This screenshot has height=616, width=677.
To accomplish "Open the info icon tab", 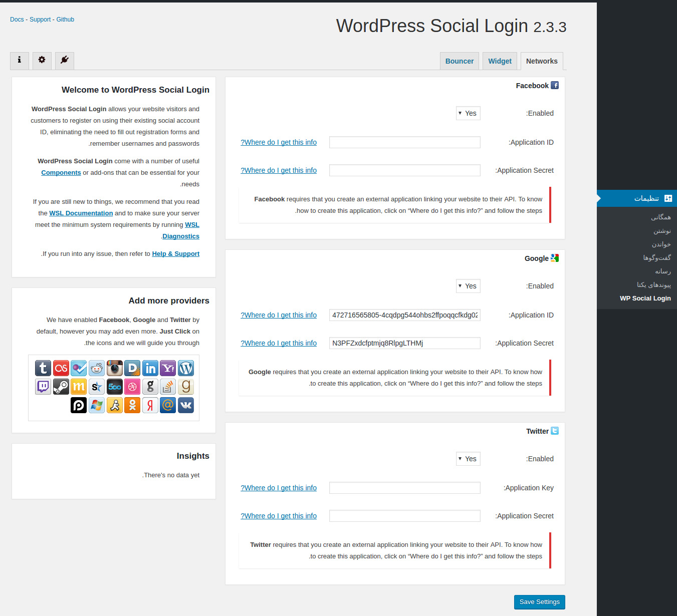I will pos(20,61).
